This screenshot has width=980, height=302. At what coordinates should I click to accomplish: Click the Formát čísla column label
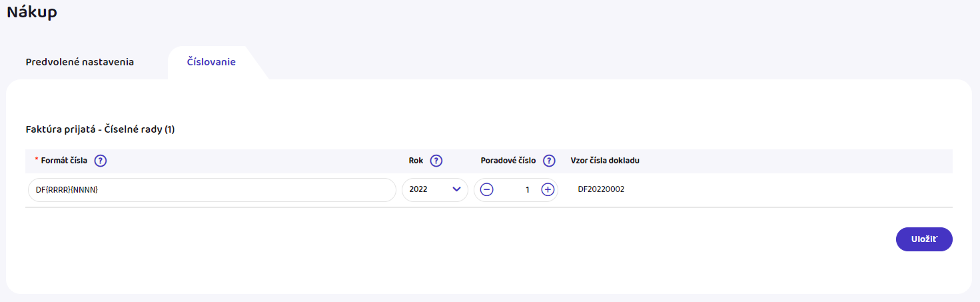pyautogui.click(x=64, y=161)
